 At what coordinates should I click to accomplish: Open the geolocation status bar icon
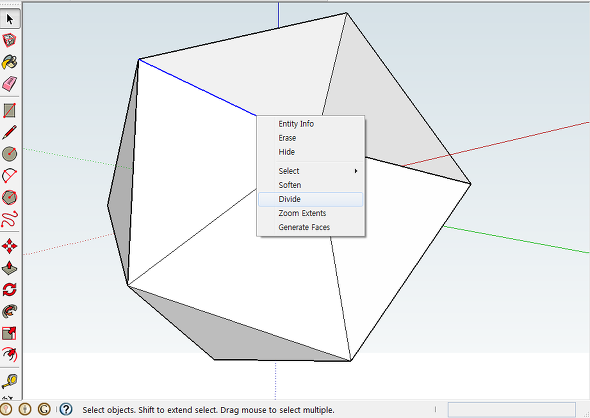pos(6,409)
